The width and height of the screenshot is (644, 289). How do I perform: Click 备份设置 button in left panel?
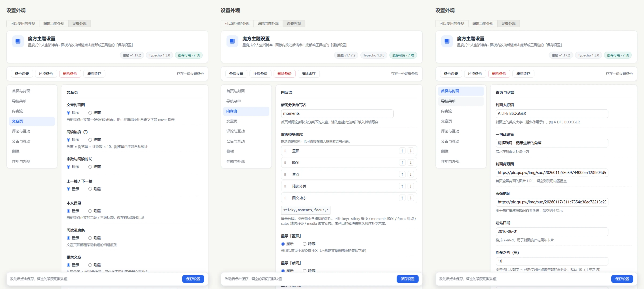point(22,74)
